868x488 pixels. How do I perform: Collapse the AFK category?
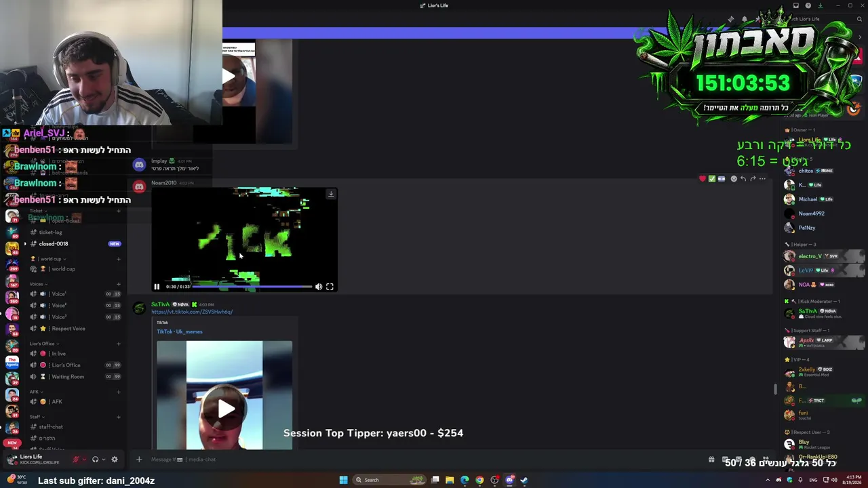35,392
